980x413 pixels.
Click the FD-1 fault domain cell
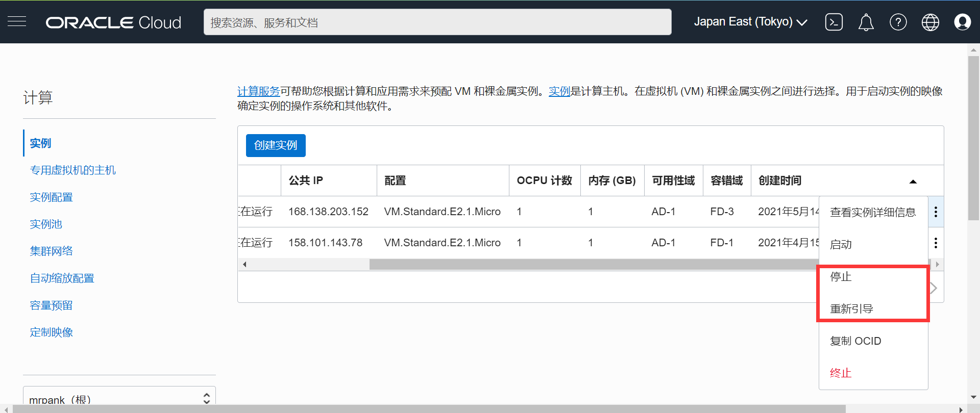click(722, 243)
